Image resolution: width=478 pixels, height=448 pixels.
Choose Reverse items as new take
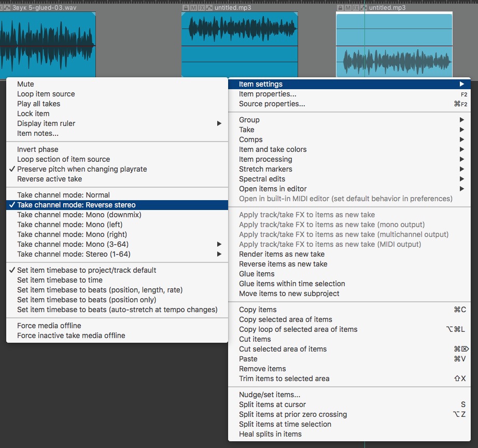coord(349,264)
